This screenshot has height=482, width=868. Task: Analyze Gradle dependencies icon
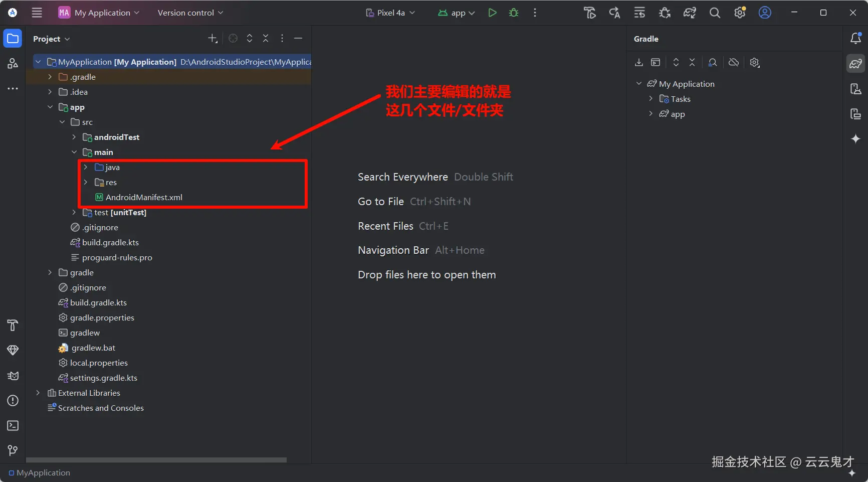click(713, 63)
